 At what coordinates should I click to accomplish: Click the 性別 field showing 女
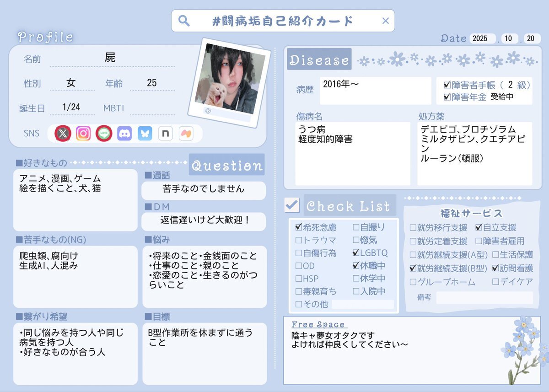(72, 83)
